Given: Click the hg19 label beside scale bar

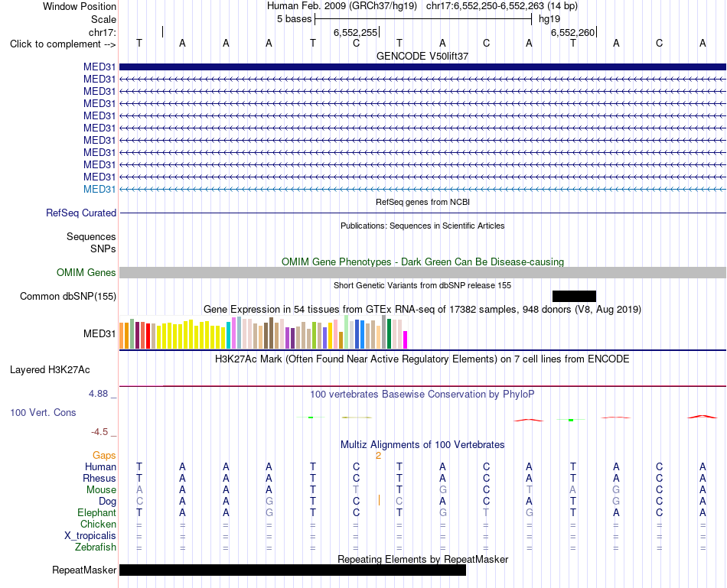Looking at the screenshot, I should 549,19.
